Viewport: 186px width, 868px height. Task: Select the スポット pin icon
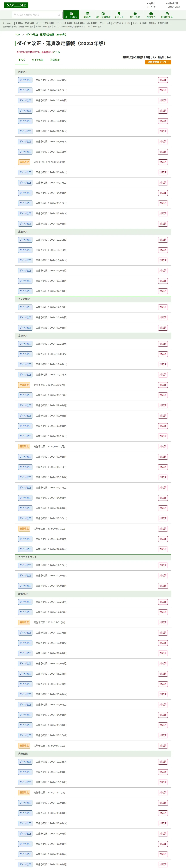[119, 15]
